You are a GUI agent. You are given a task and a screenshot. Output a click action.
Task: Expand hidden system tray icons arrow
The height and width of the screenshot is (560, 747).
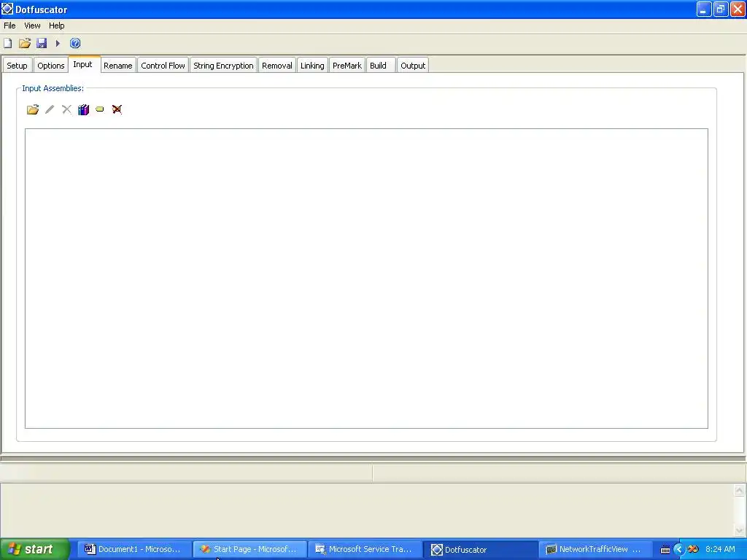pos(678,550)
